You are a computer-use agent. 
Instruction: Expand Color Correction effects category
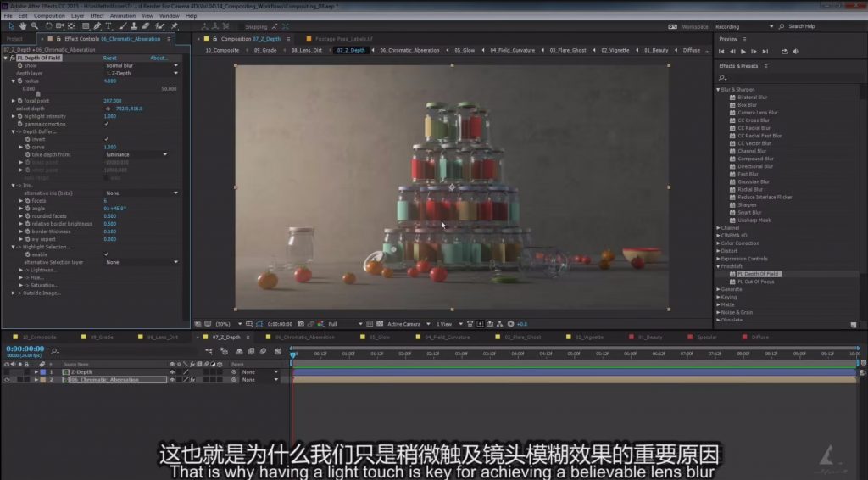719,243
